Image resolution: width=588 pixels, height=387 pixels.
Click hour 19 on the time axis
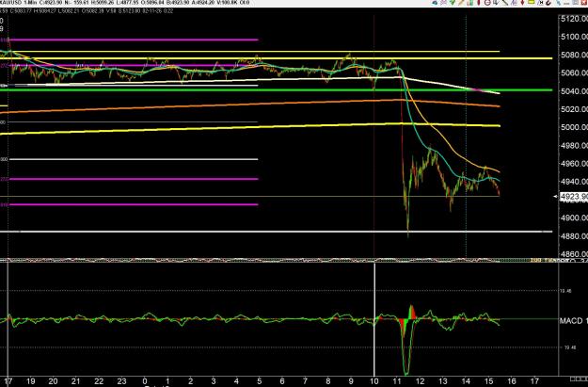[x=30, y=381]
